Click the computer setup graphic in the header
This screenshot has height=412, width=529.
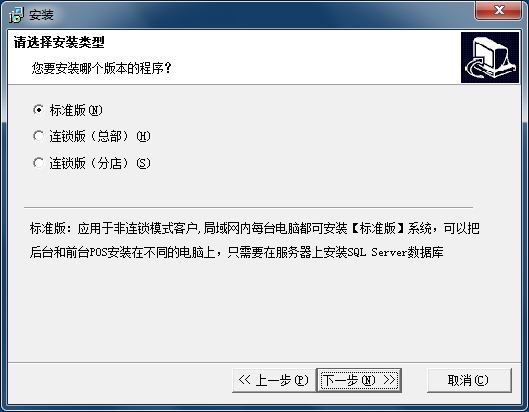[490, 57]
